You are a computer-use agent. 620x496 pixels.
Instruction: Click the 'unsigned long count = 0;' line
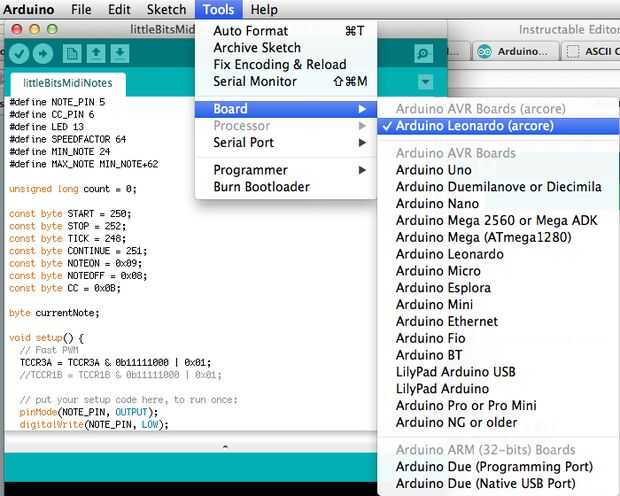pyautogui.click(x=73, y=189)
